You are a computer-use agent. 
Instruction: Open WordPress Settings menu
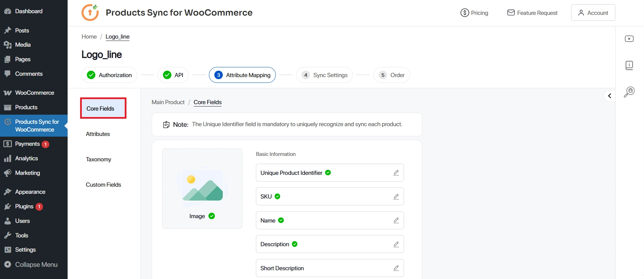34,250
